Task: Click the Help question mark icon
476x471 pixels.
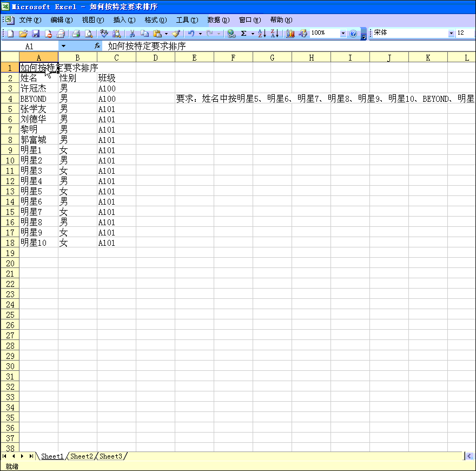Action: (353, 34)
